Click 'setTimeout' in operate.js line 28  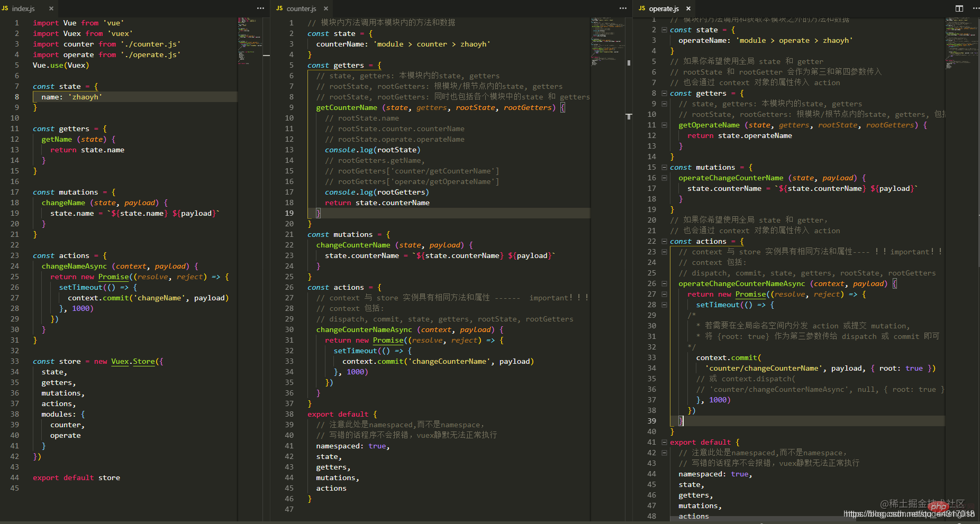[718, 305]
